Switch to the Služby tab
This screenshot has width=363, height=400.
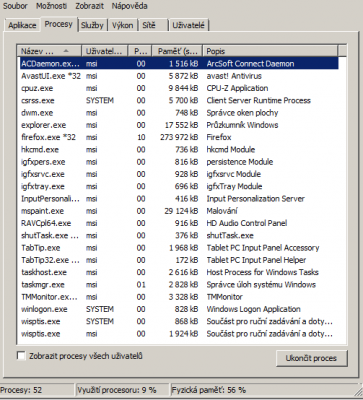pos(92,25)
